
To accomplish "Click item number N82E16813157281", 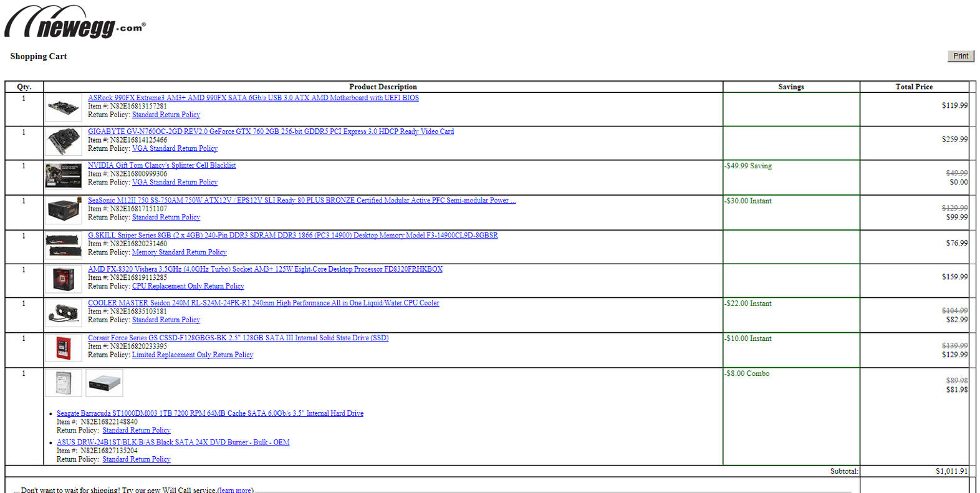I will coord(138,106).
